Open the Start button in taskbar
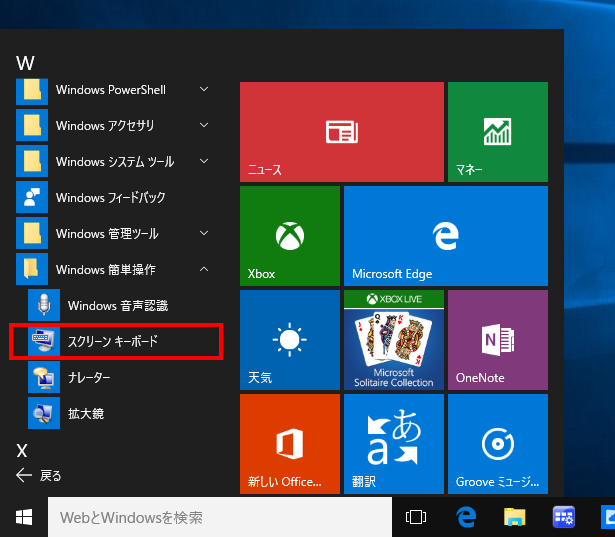The image size is (615, 537). [24, 517]
